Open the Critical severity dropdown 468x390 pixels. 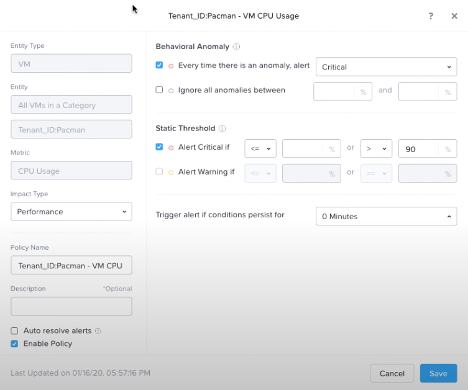click(386, 67)
